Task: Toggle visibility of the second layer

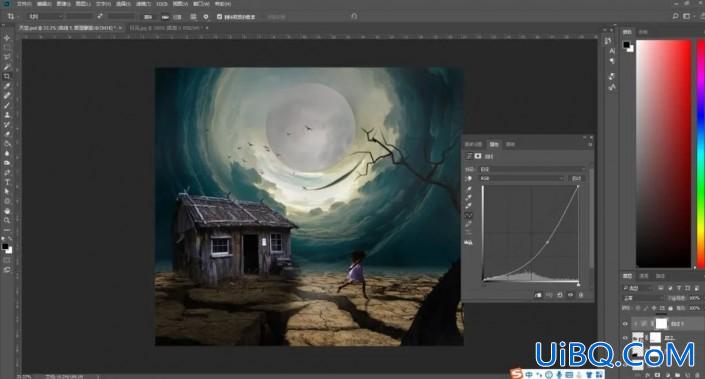Action: tap(625, 338)
